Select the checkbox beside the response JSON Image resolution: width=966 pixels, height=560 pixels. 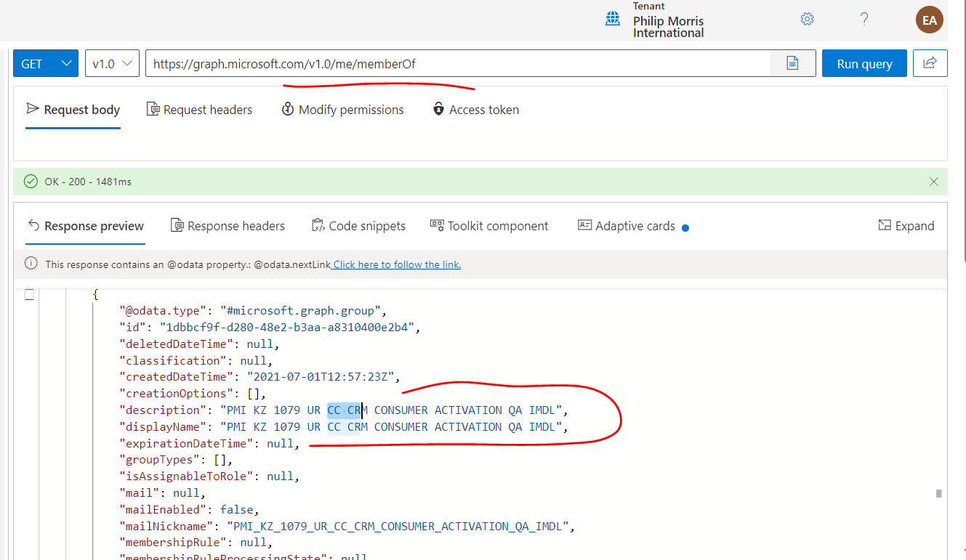(x=28, y=294)
